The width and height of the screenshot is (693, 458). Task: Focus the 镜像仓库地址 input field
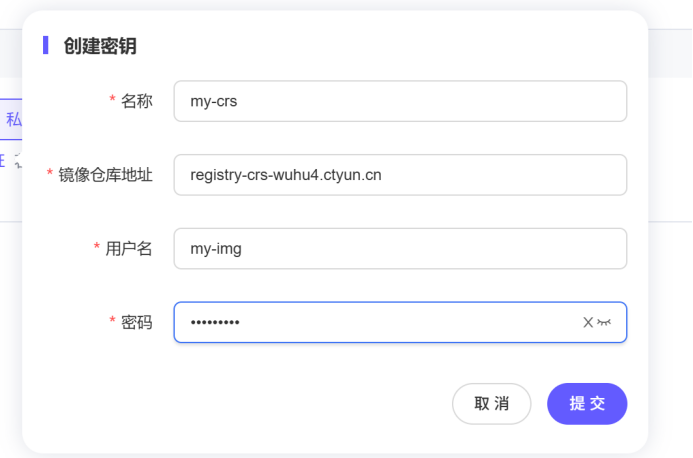click(400, 175)
